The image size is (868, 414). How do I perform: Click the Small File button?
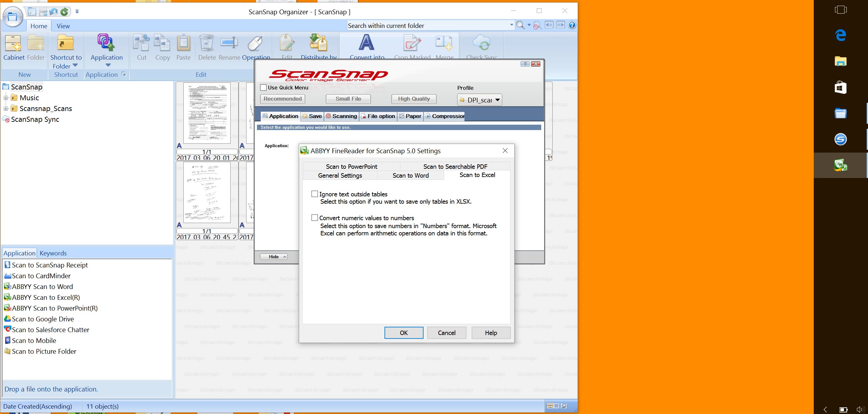click(348, 99)
